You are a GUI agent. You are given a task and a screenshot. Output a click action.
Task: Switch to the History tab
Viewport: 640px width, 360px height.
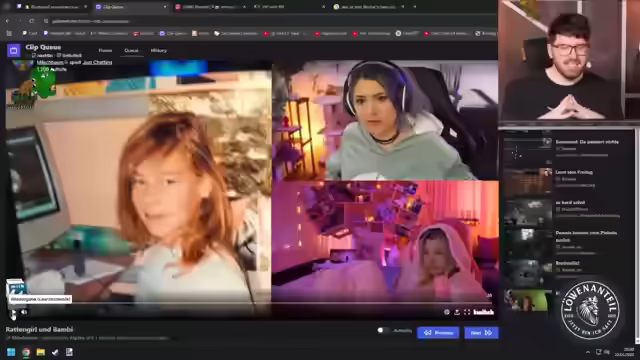click(159, 51)
